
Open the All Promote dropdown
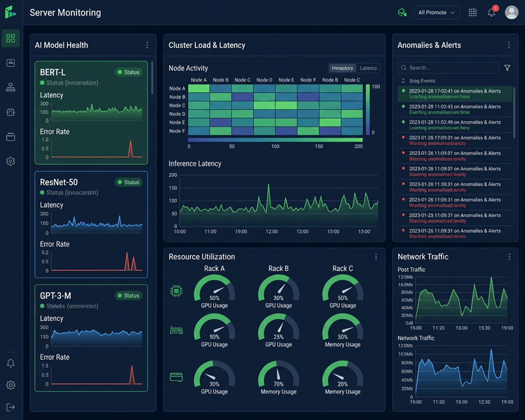tap(437, 12)
